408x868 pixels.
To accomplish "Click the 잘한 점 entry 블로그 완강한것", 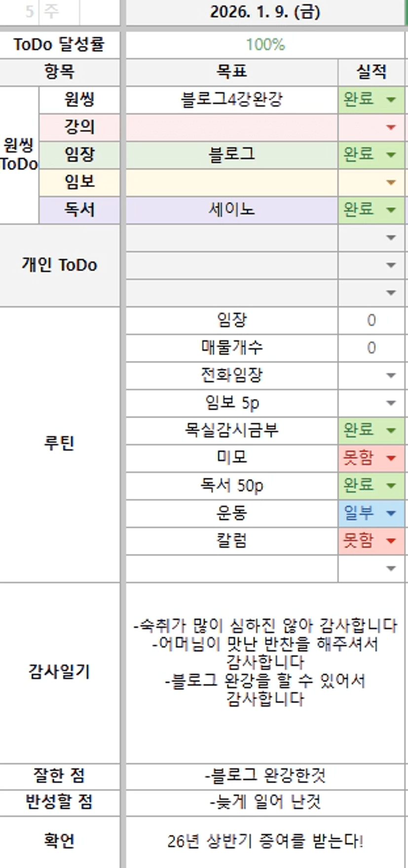I will [265, 776].
